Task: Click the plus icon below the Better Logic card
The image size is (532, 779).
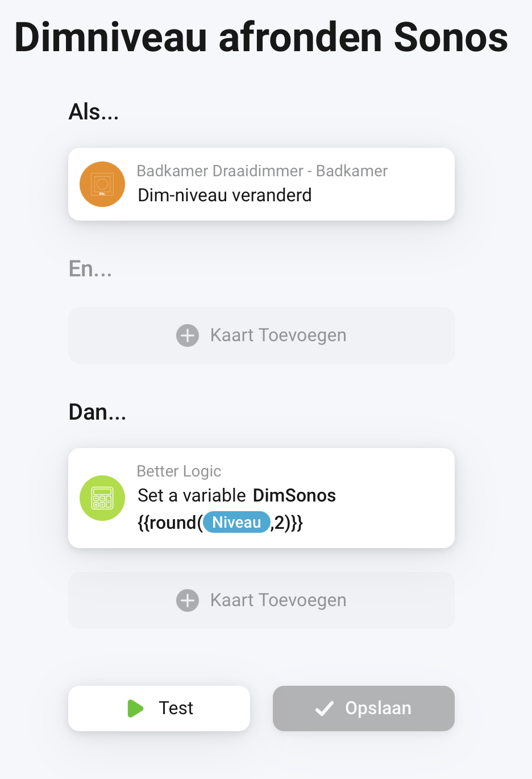Action: click(188, 600)
